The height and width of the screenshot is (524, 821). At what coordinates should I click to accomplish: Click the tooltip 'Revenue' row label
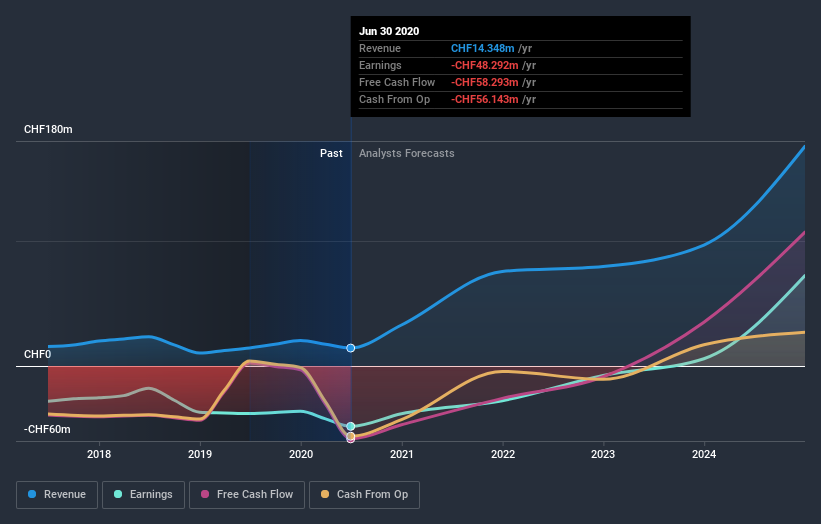380,48
